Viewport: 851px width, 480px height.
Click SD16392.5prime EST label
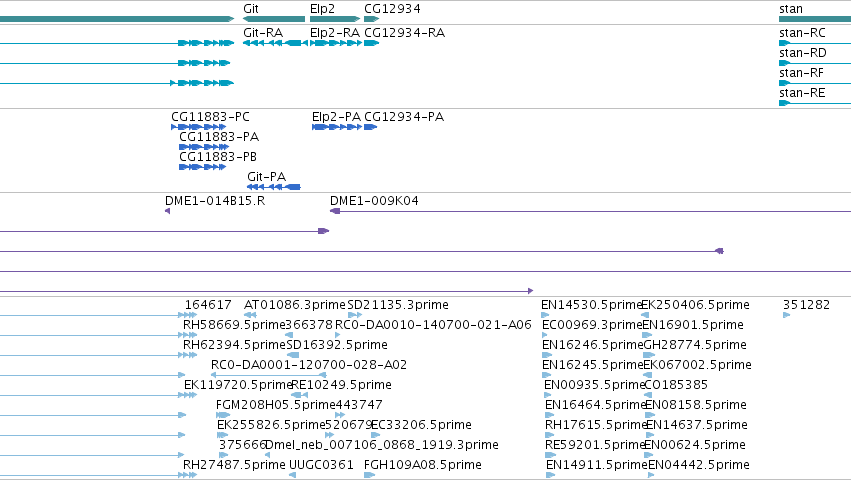click(x=337, y=345)
